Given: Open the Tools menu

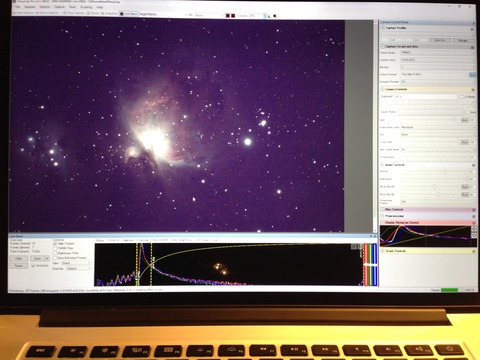Looking at the screenshot, I should pos(72,7).
